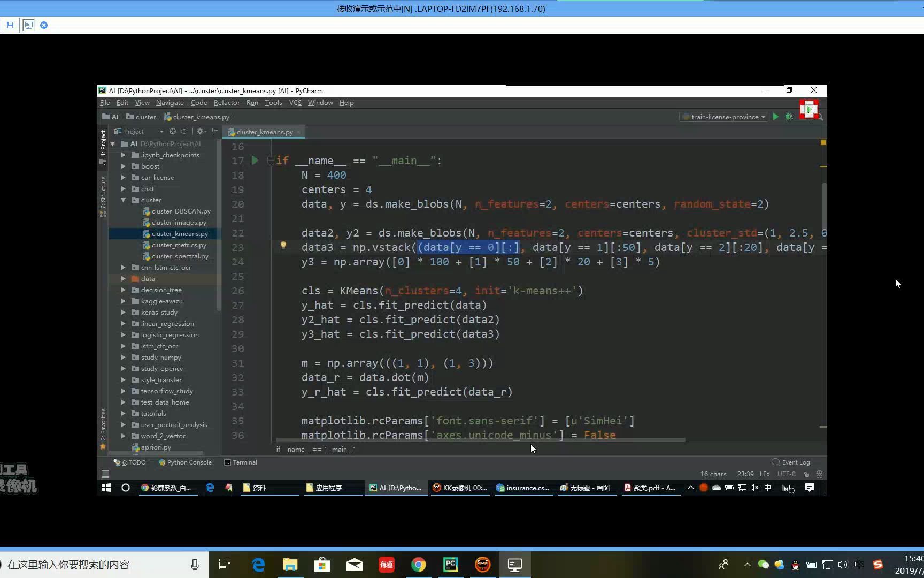The width and height of the screenshot is (924, 578).
Task: Click the insurance.cs... taskbar item
Action: [523, 488]
